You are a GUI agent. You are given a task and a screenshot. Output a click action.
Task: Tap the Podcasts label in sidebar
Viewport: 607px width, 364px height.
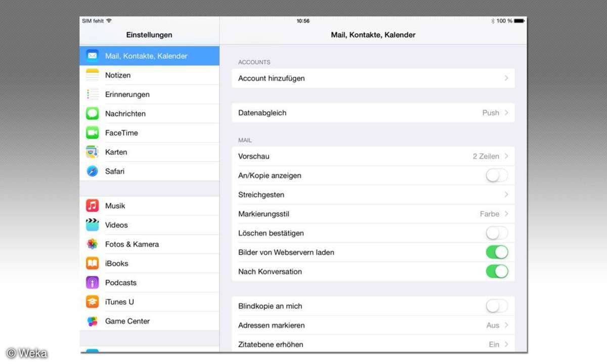tap(121, 283)
